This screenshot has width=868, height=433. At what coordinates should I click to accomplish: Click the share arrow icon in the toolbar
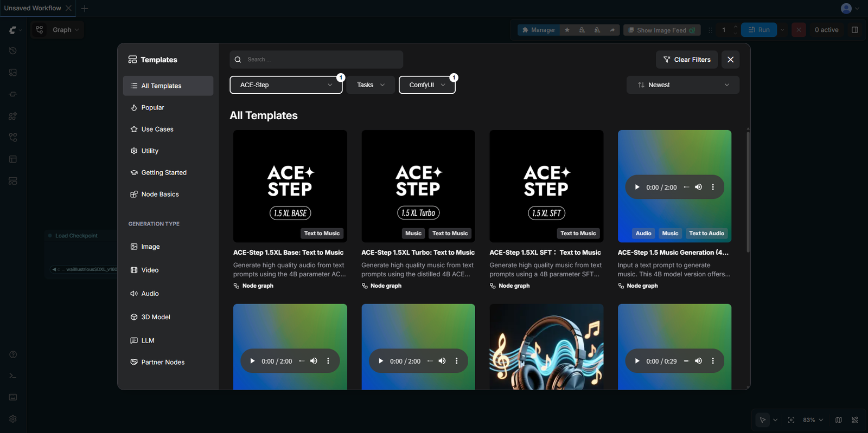(x=612, y=30)
